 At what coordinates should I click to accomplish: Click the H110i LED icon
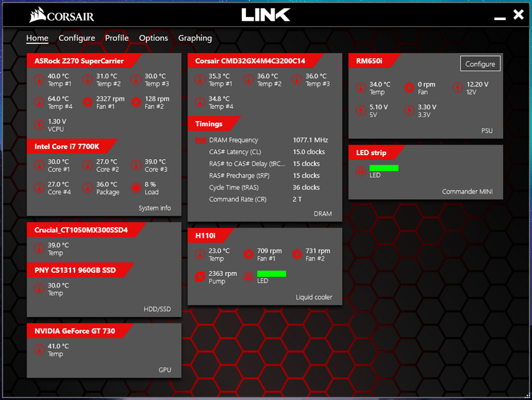coord(249,277)
